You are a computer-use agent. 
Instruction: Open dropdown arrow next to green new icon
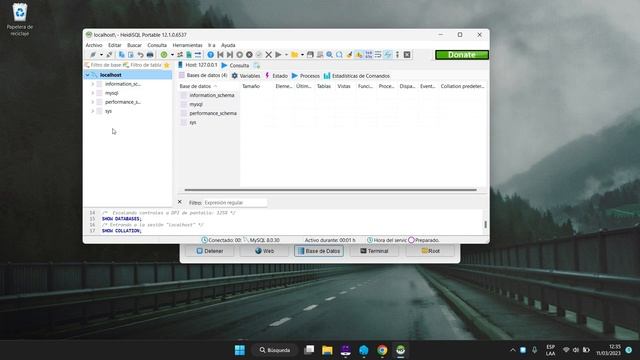point(172,55)
